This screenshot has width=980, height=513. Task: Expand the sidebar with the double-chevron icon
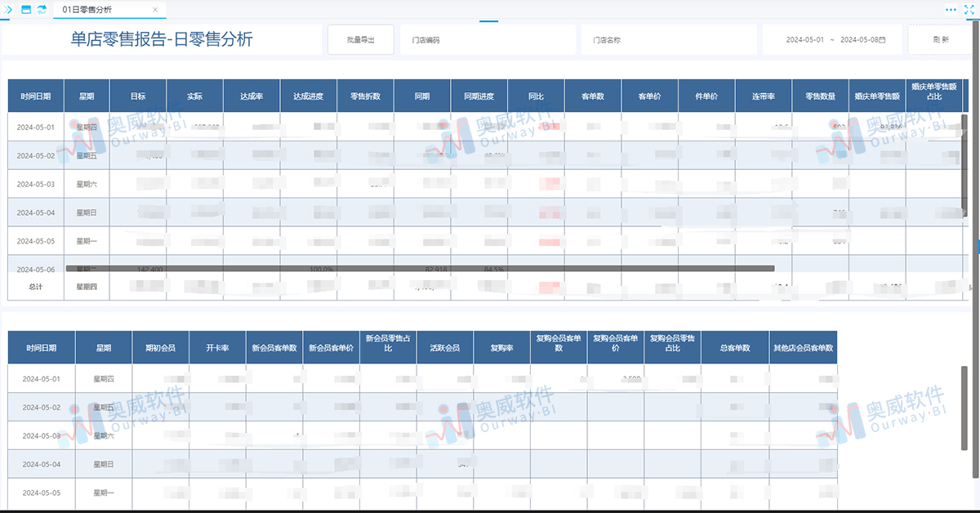click(x=8, y=10)
